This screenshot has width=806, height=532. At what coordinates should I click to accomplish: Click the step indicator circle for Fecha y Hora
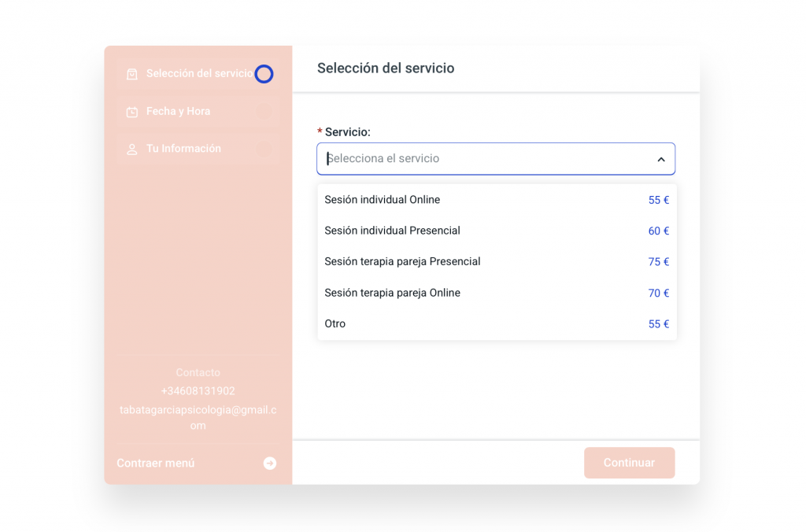(x=264, y=112)
